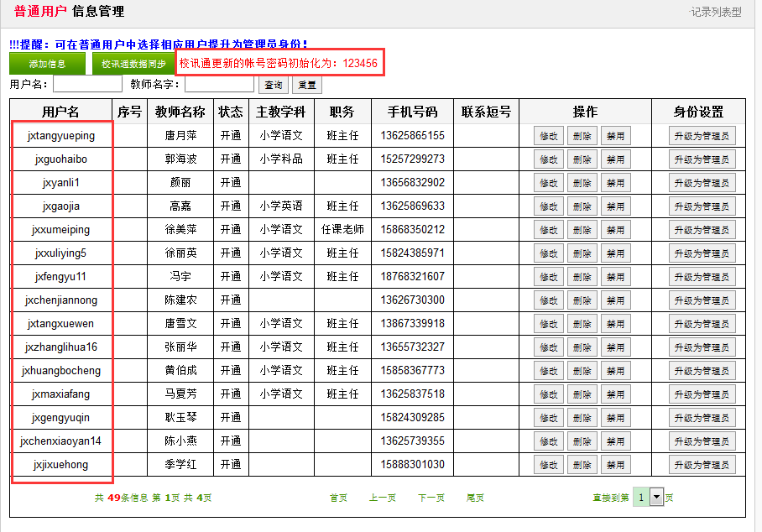Click 删除 for user jxhuangbocheng
This screenshot has width=762, height=532.
[x=582, y=371]
